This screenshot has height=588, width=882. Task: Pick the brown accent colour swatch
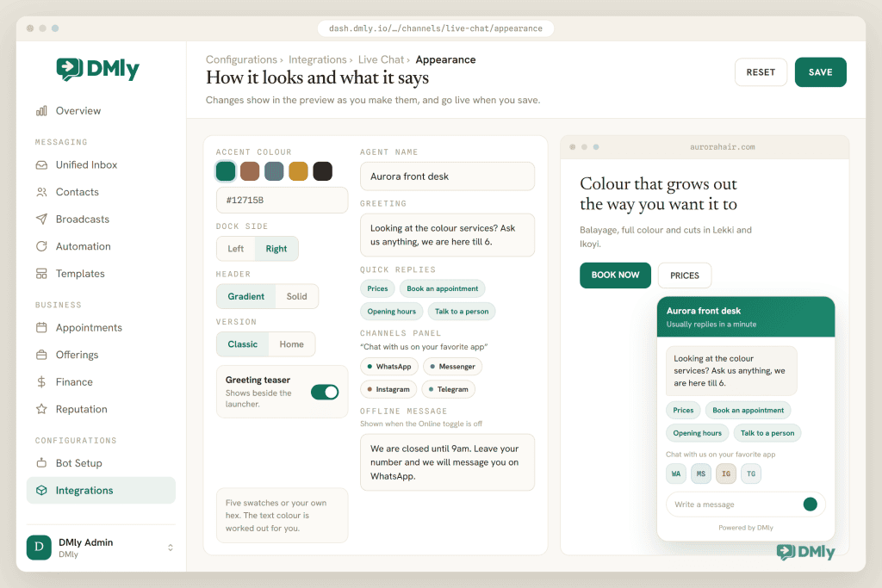(250, 171)
